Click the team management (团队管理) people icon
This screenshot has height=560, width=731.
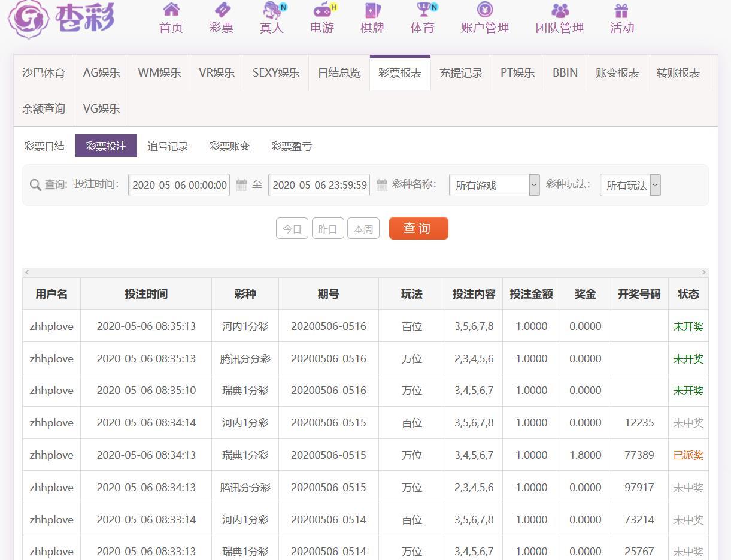tap(560, 10)
